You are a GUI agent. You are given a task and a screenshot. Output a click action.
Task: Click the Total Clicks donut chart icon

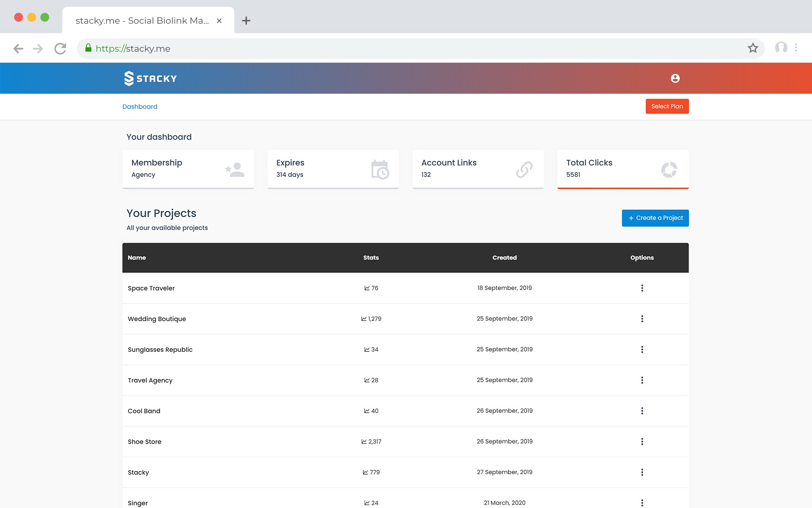[669, 169]
